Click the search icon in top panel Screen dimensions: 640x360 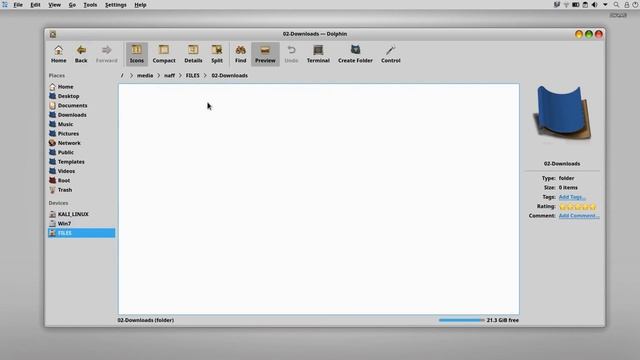616,5
